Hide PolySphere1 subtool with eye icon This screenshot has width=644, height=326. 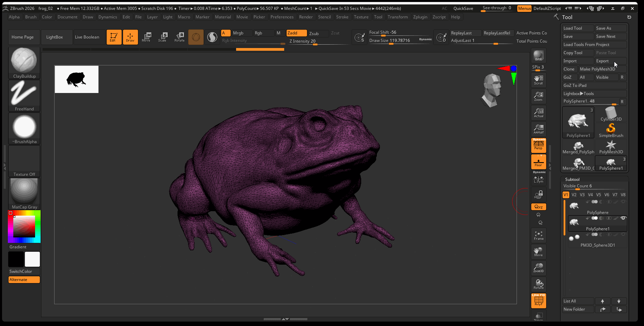click(x=623, y=218)
